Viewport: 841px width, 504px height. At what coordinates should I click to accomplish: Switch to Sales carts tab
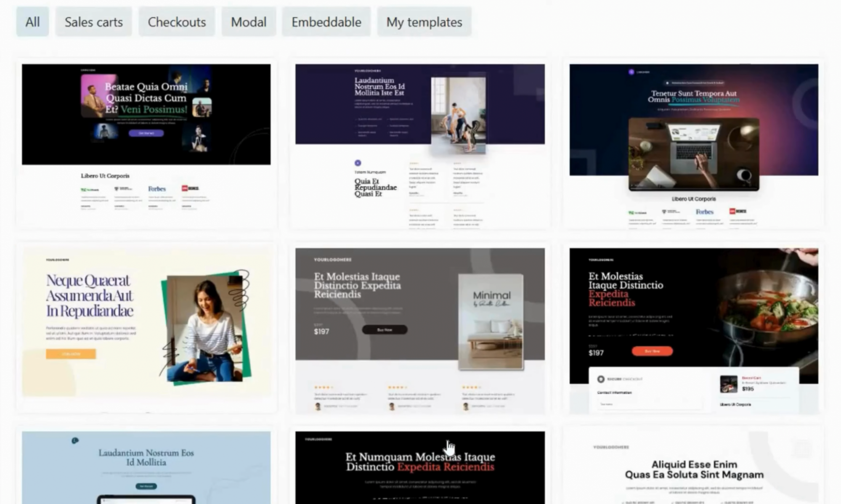(x=93, y=22)
